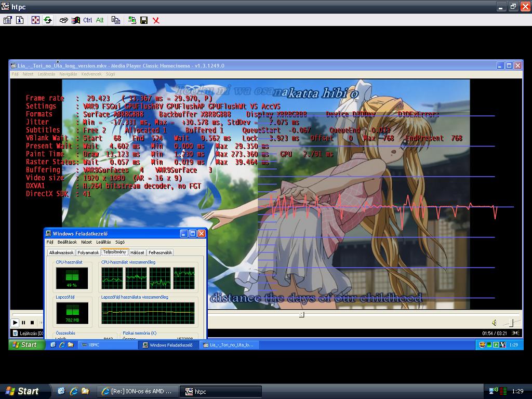Toggle Ctrl key in VNC toolbar
532x399 pixels.
(87, 20)
